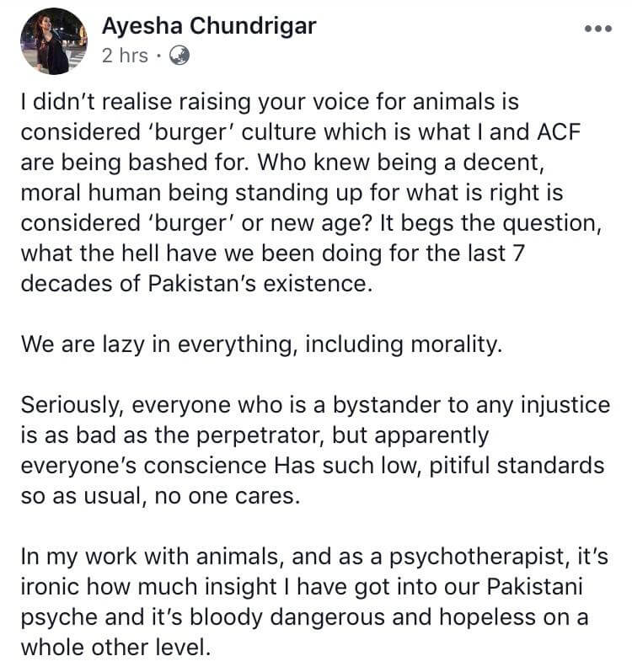This screenshot has width=632, height=672.
Task: Click the phrase 'Pakistan's existence.'
Action: (260, 284)
